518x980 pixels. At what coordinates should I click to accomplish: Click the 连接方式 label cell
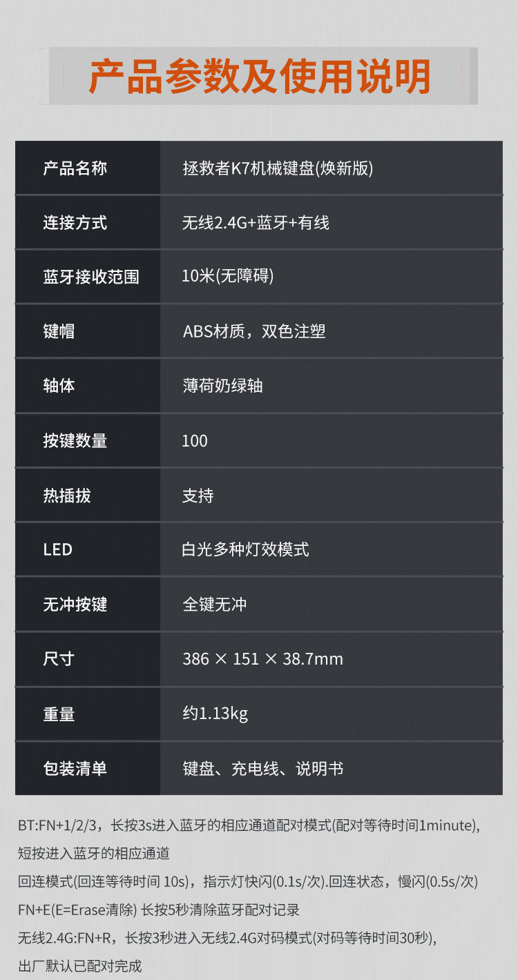pos(75,222)
